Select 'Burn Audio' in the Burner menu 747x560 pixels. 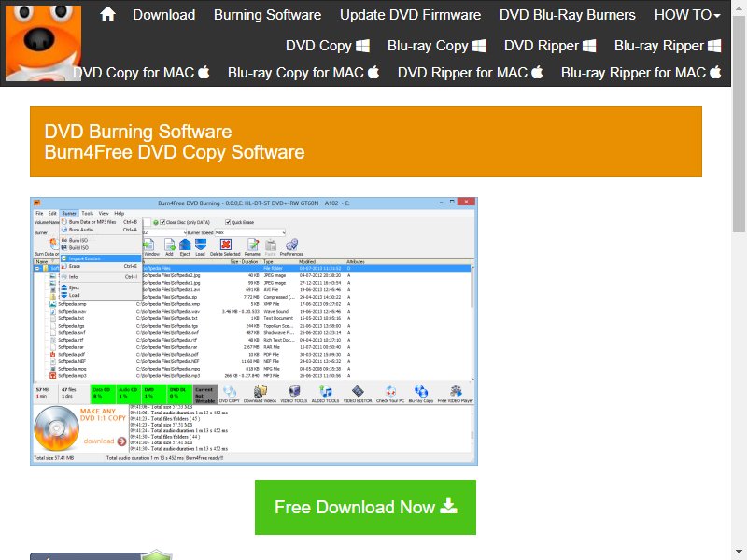101,230
